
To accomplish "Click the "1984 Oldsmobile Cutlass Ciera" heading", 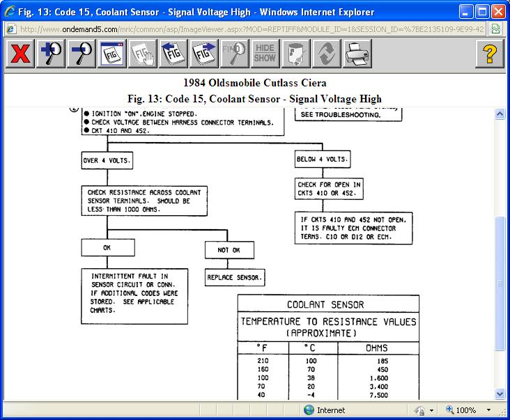I will 255,83.
